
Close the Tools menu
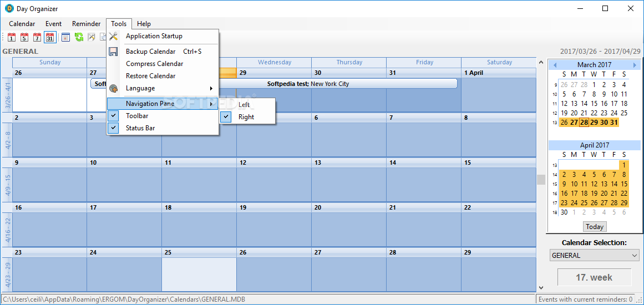click(119, 24)
